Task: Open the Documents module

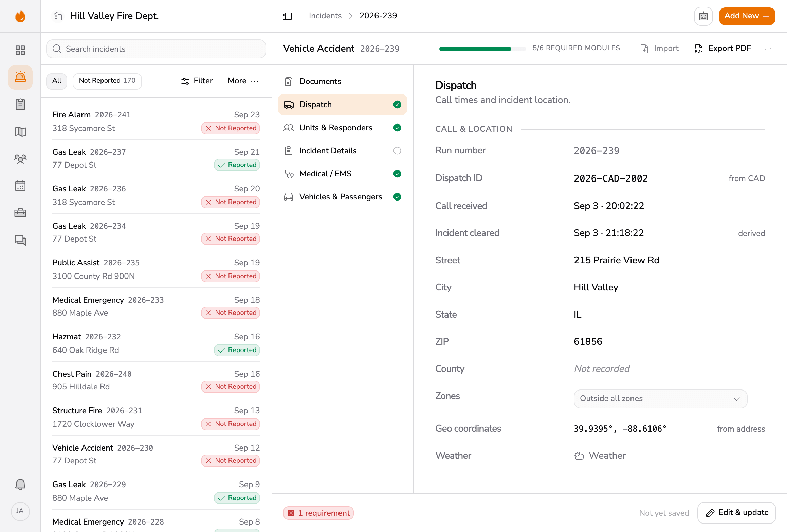Action: 342,81
